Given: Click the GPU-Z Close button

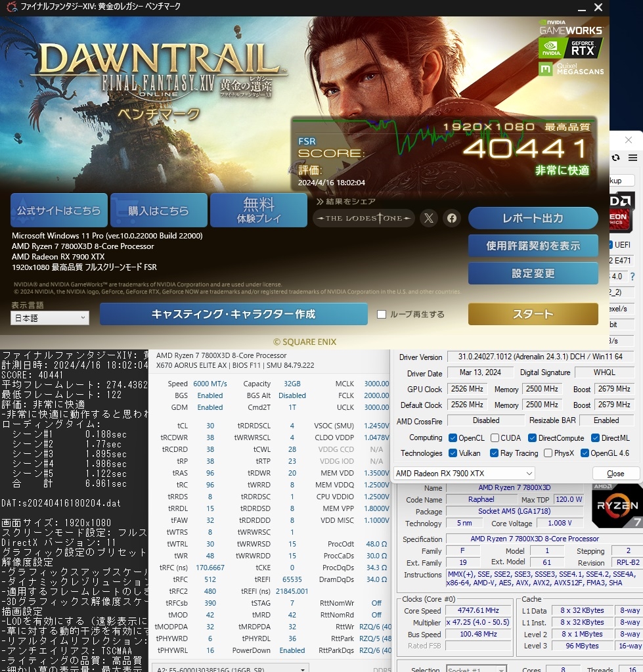Looking at the screenshot, I should (615, 474).
